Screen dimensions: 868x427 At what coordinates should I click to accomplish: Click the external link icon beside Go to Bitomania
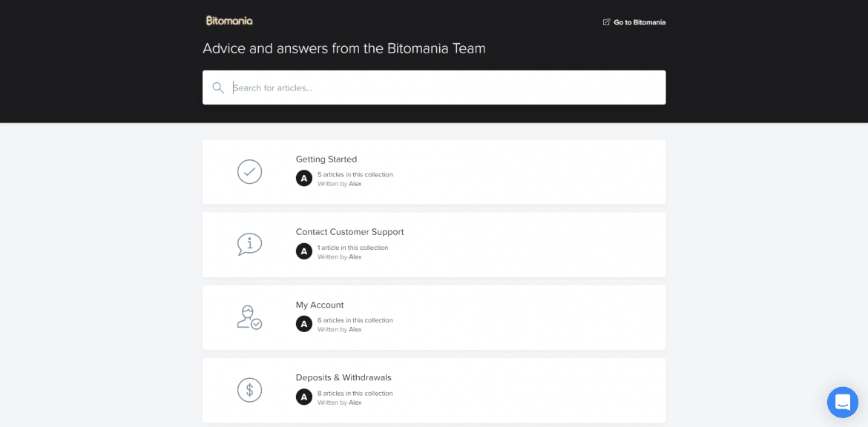(606, 22)
